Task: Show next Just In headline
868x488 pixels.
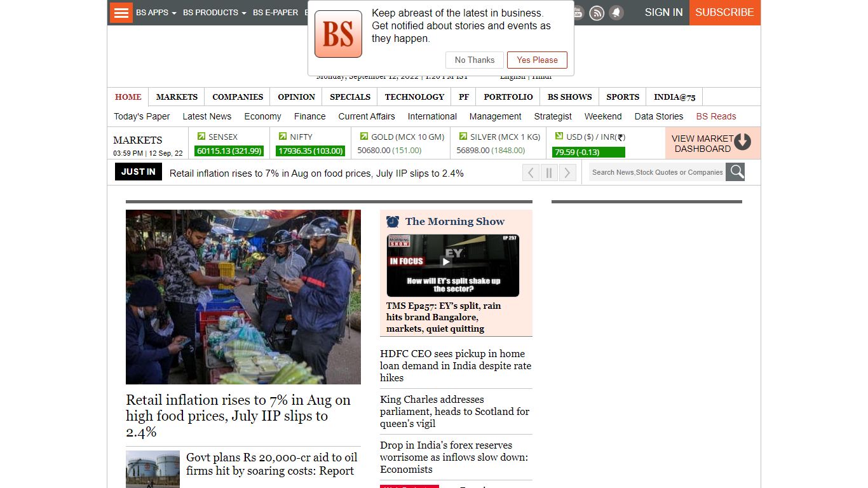Action: 567,172
